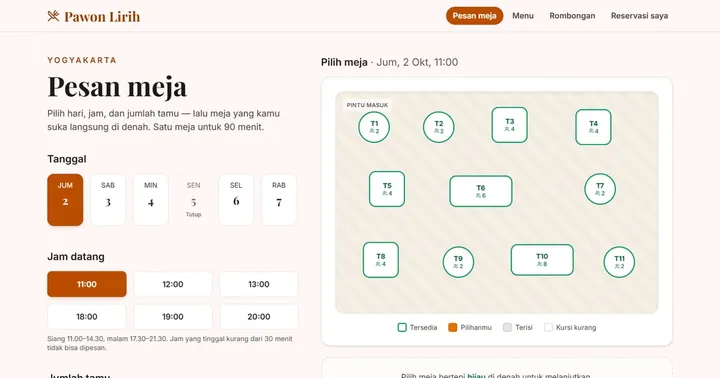Select date Min 4
This screenshot has height=378, width=720.
coord(151,199)
